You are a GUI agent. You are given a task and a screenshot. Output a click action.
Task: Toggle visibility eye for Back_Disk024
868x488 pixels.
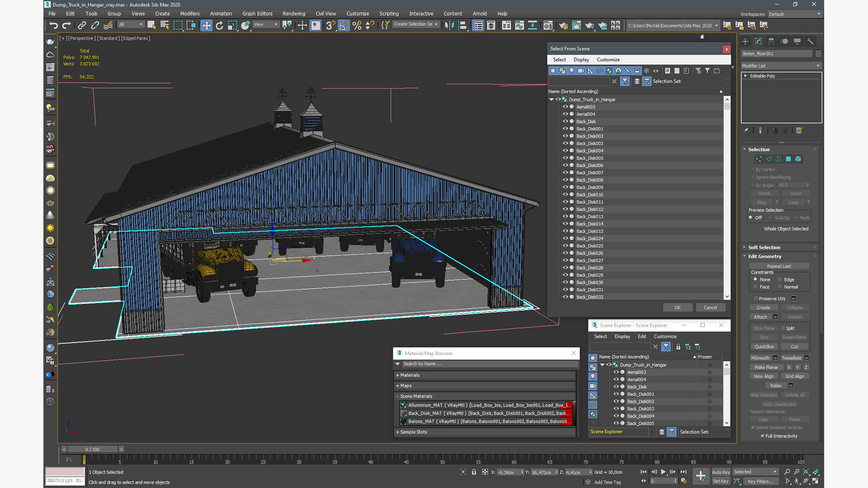565,239
